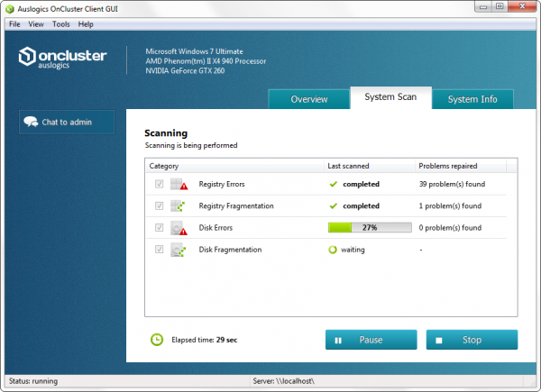
Task: Click the green checkmark beside Registry Fragmentation
Action: pyautogui.click(x=334, y=206)
